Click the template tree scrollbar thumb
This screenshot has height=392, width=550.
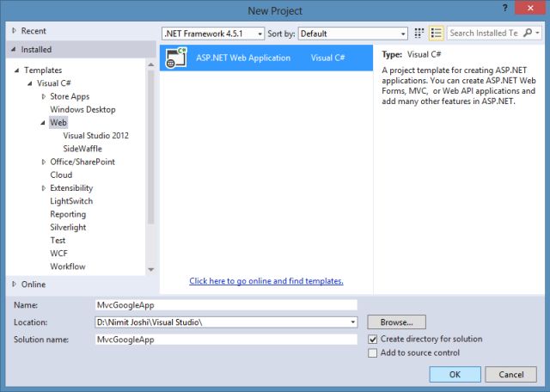(x=151, y=147)
